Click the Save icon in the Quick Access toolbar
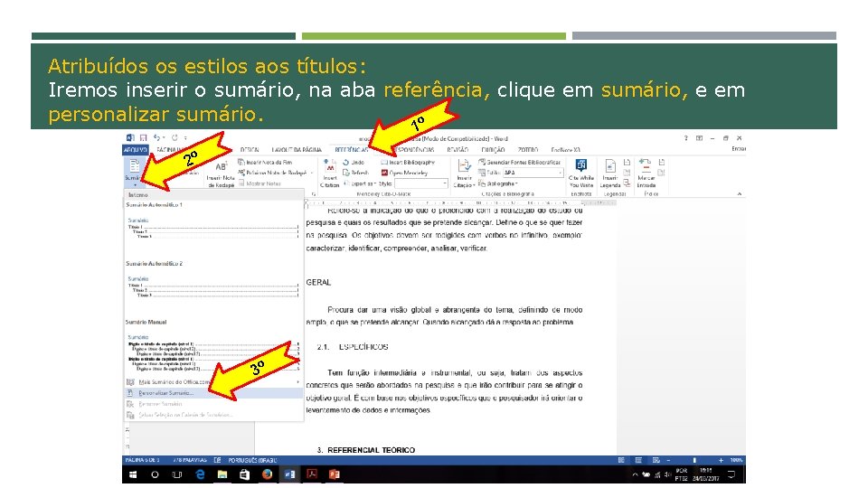The image size is (868, 488). [x=143, y=137]
